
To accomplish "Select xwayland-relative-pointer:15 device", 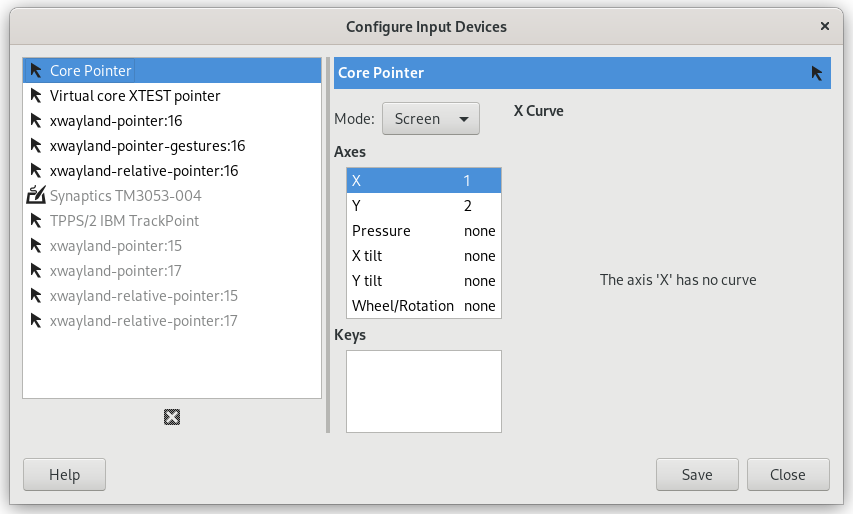I will pyautogui.click(x=172, y=296).
